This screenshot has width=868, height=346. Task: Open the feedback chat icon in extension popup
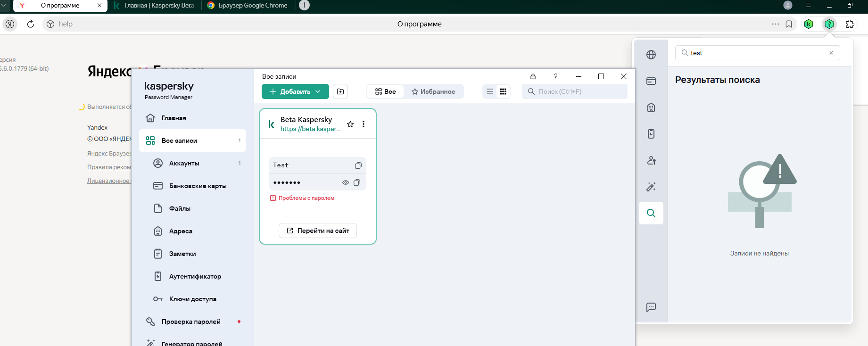point(651,307)
